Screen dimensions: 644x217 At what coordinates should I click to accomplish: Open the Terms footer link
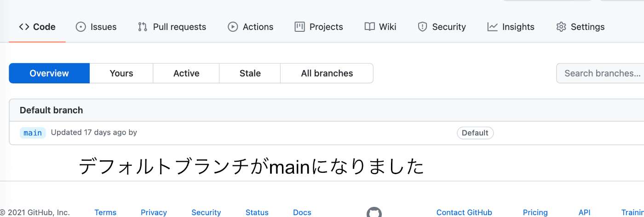[105, 212]
